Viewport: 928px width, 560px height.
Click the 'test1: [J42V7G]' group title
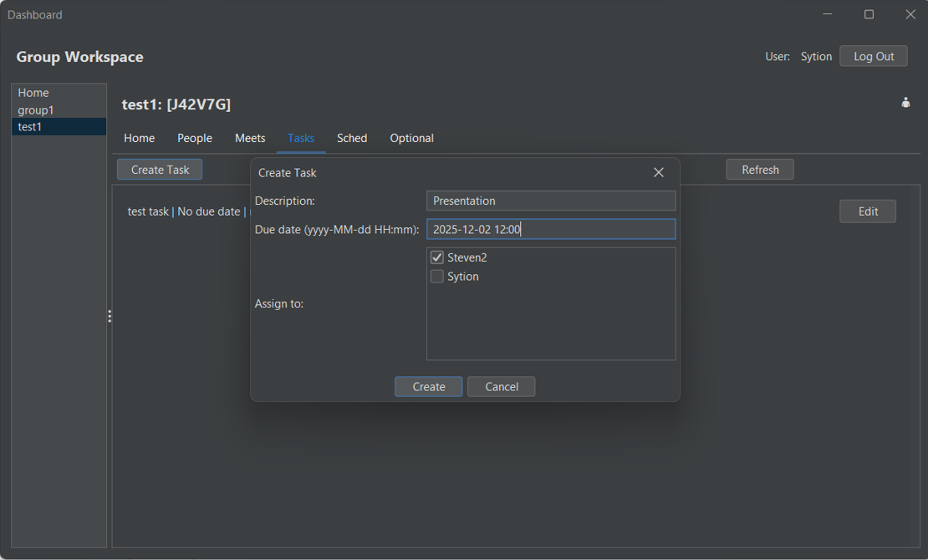(x=176, y=104)
